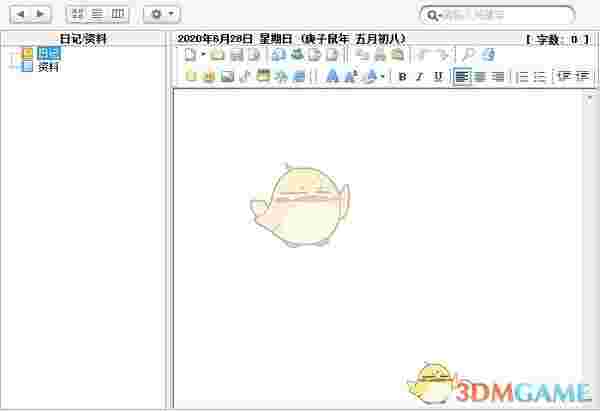Go forward with the right arrow button
Screen dimensions: 600x411
coord(40,15)
